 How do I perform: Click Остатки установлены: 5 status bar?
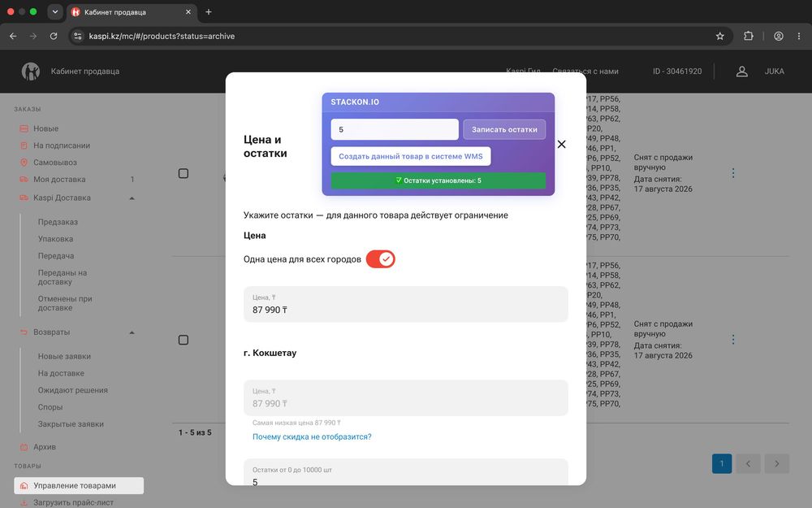(438, 180)
